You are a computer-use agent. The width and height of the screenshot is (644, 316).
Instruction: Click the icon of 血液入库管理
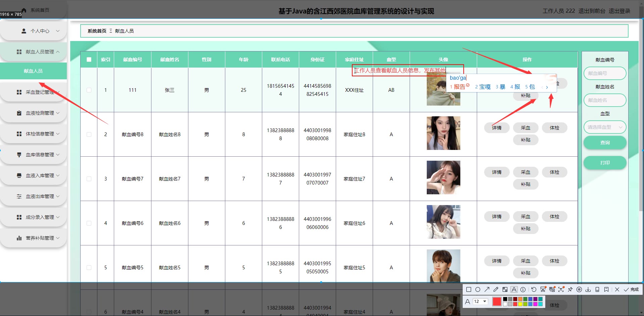coord(19,175)
